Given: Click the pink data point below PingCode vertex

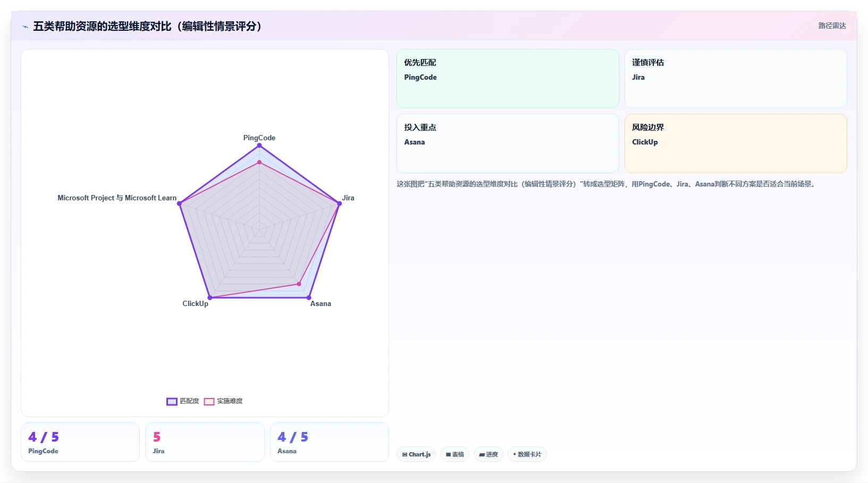Looking at the screenshot, I should (x=259, y=162).
